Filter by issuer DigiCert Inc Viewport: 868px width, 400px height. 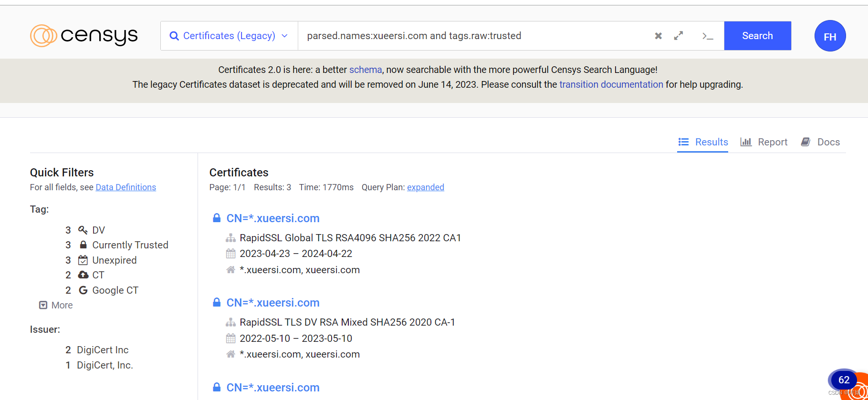point(103,350)
